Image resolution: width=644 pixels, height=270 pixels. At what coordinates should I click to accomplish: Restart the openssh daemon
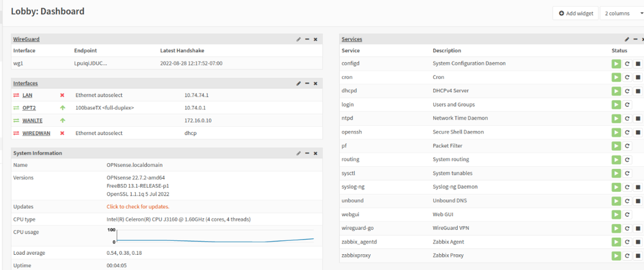(627, 132)
